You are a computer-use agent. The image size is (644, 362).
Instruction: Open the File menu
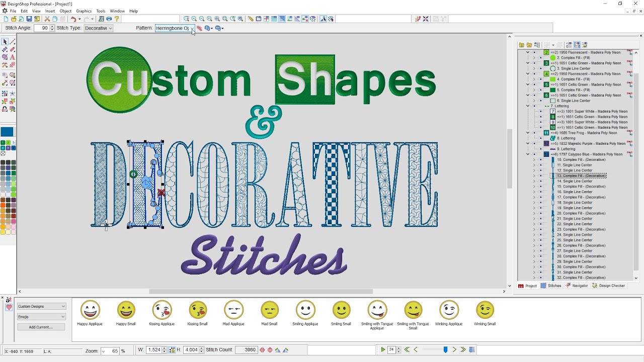[13, 11]
